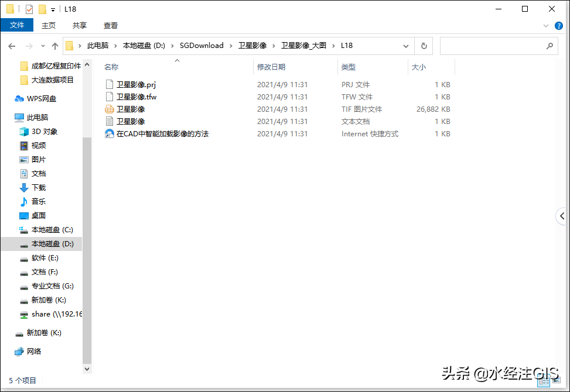570x392 pixels.
Task: Switch to the 主页 ribbon tab
Action: pos(49,25)
